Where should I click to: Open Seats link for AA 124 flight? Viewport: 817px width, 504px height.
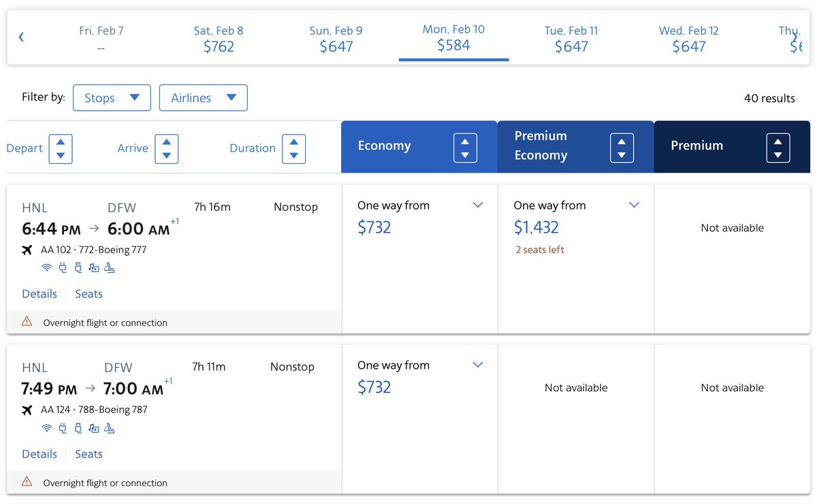point(89,454)
